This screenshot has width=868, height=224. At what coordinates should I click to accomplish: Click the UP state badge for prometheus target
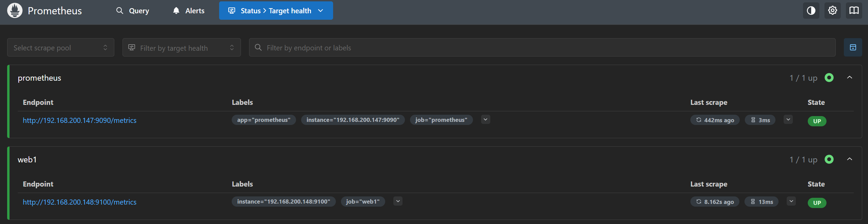(817, 121)
